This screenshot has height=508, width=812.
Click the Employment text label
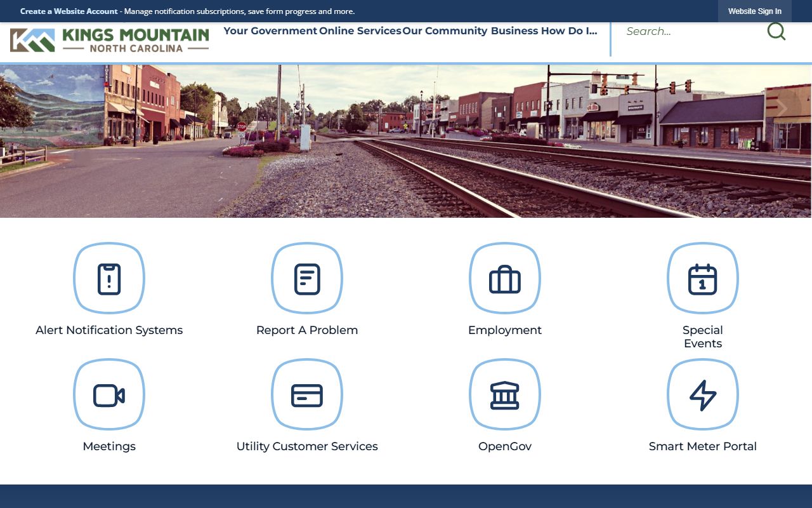tap(505, 330)
